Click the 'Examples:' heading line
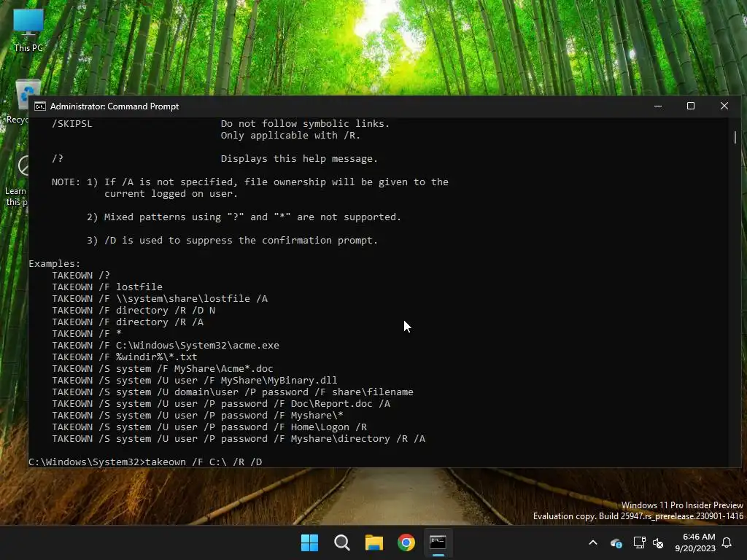Viewport: 747px width, 560px height. pos(54,264)
